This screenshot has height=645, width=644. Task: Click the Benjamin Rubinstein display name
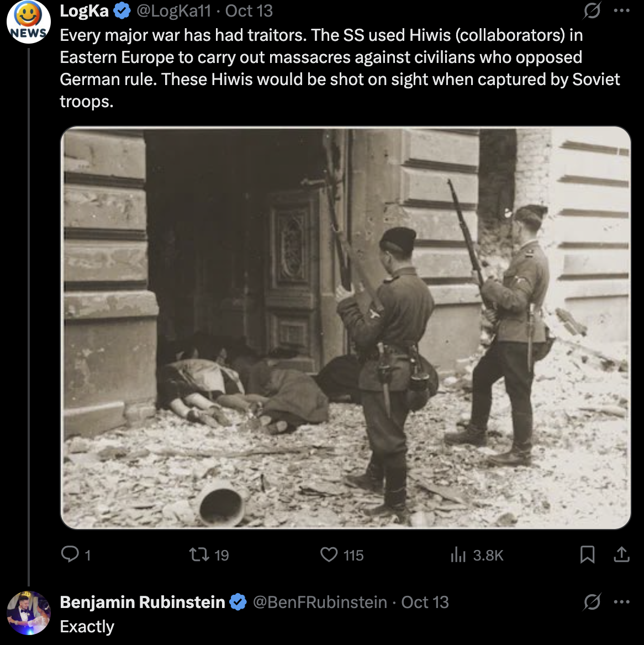point(142,602)
